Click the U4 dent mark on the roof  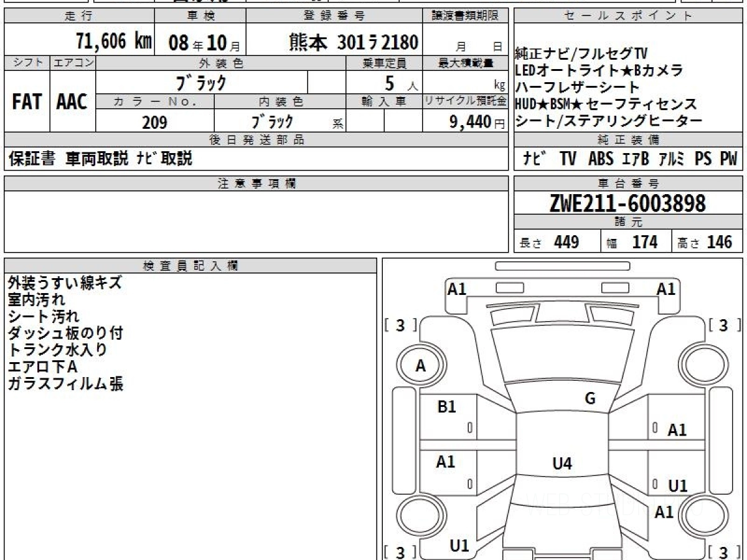tap(561, 463)
